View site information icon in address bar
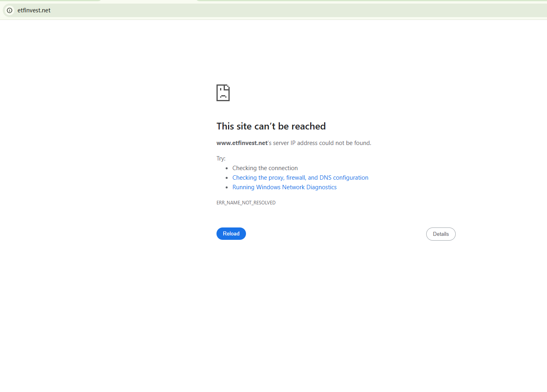 coord(10,10)
